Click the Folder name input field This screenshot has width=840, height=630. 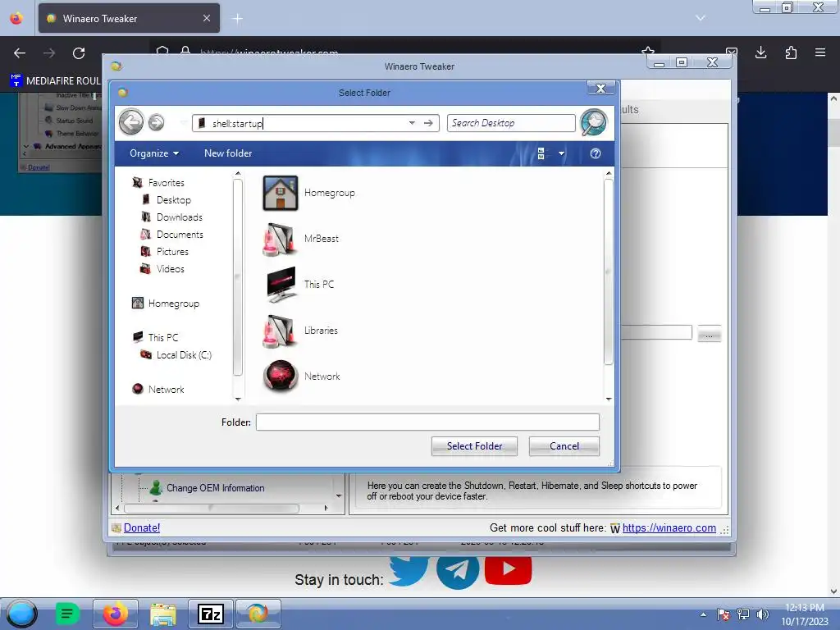pyautogui.click(x=427, y=422)
